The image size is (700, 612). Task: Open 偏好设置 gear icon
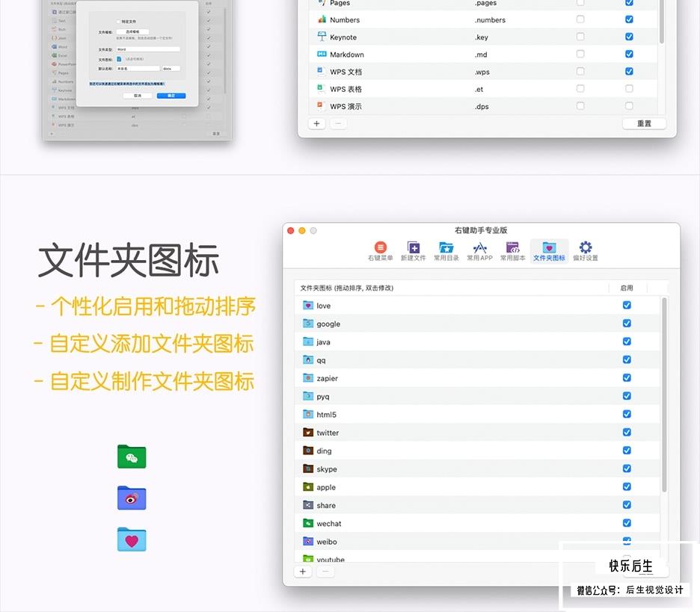coord(586,251)
